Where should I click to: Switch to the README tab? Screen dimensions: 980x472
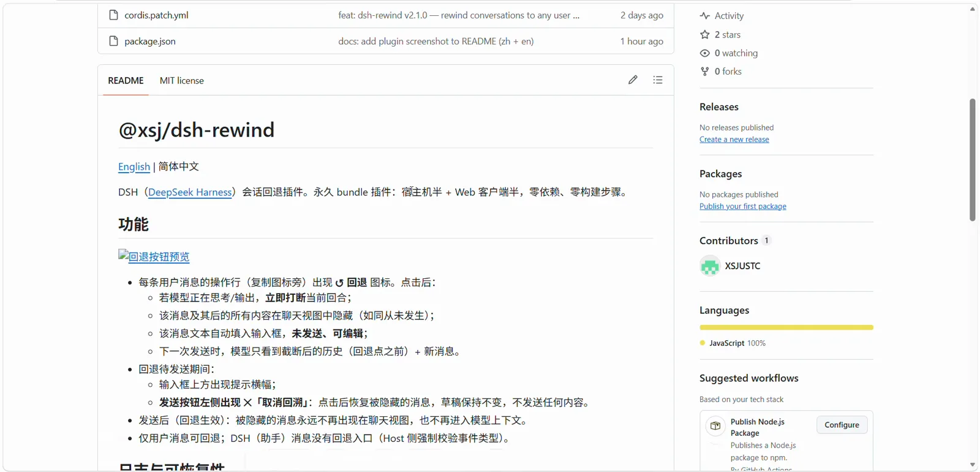(126, 80)
